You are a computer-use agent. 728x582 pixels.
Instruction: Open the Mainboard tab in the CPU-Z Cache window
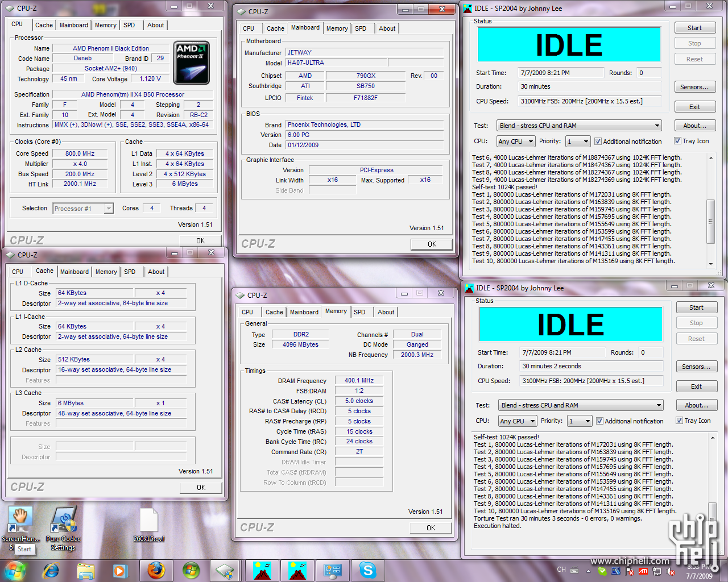(75, 272)
